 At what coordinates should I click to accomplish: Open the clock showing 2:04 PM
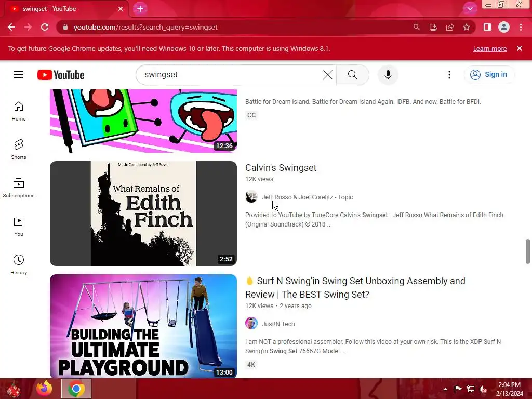pos(510,389)
